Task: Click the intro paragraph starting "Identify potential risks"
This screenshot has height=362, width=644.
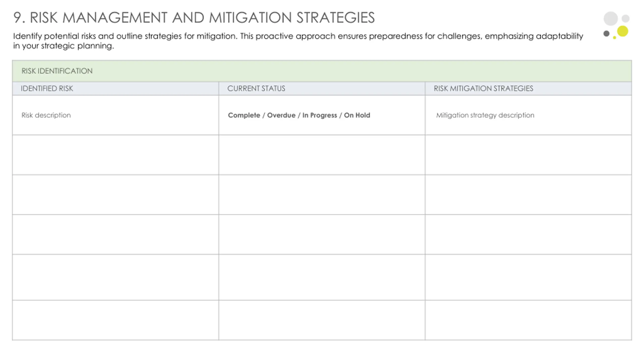Action: point(298,41)
